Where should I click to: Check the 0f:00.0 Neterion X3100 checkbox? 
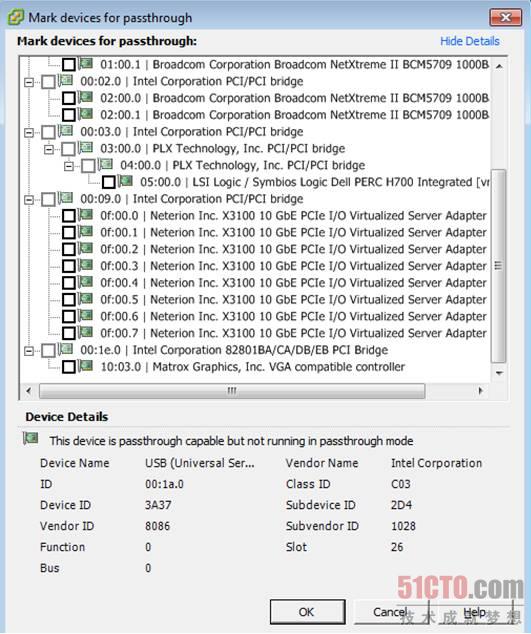click(69, 216)
